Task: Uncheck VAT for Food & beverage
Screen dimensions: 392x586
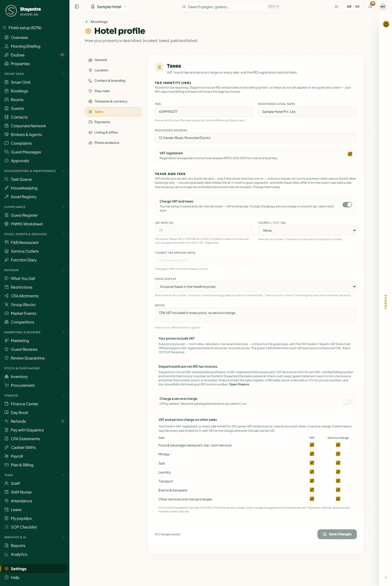Action: [312, 445]
